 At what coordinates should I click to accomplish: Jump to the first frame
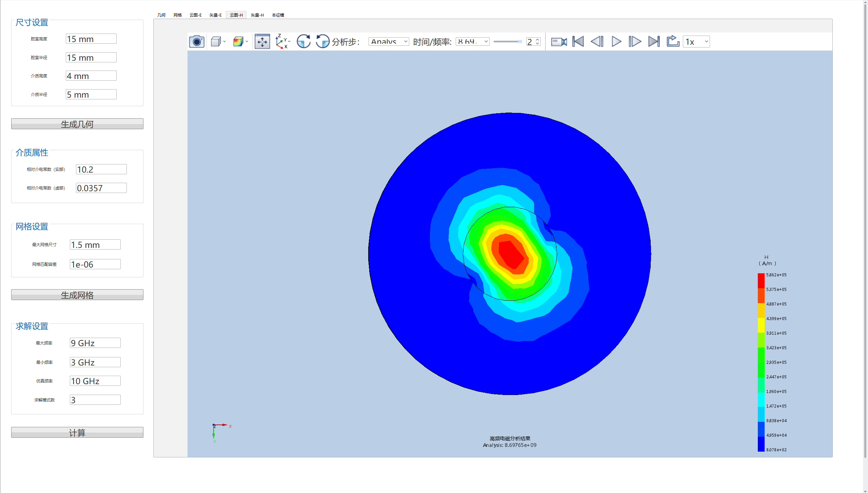578,42
